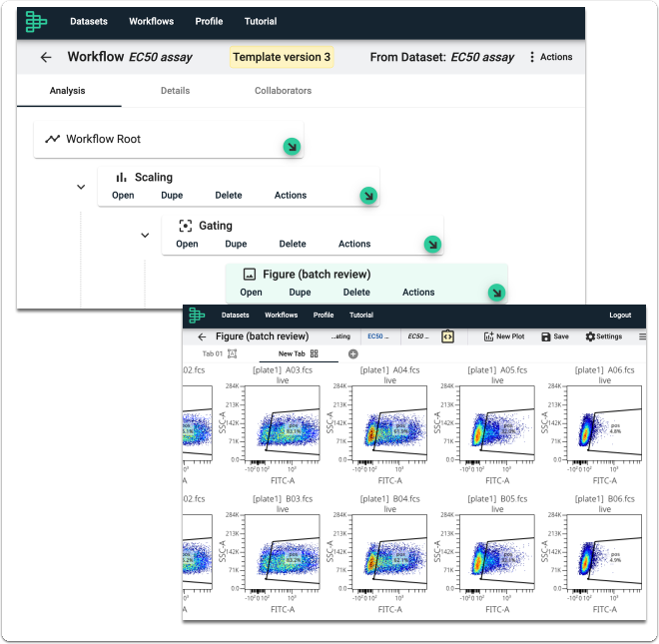Open Datasets in the Figure window navbar

click(x=235, y=315)
